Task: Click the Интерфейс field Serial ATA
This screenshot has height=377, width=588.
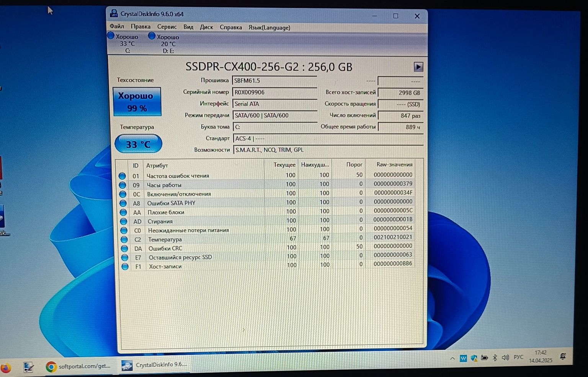Action: tap(275, 104)
